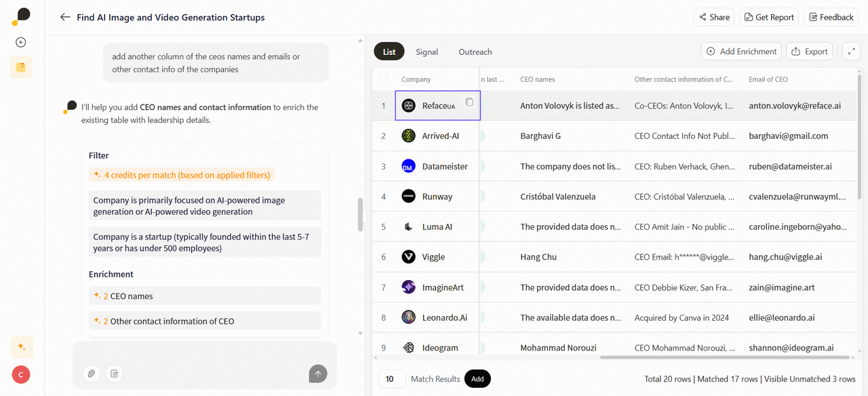This screenshot has height=396, width=868.
Task: Click the sparkle credits icon in sidebar
Action: pos(21,346)
